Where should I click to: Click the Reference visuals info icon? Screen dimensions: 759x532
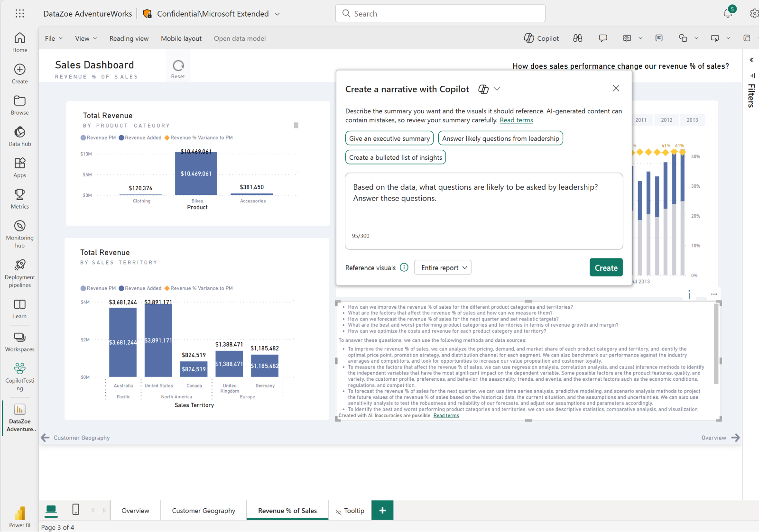coord(404,267)
